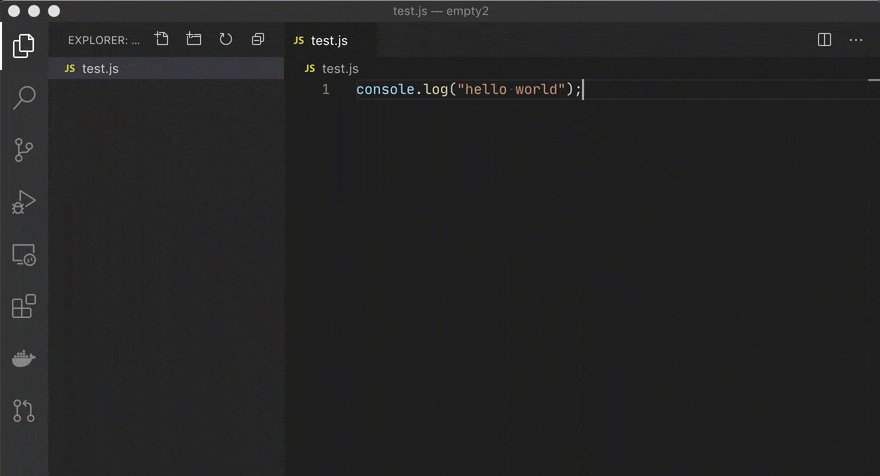Create a new folder in Explorer
The image size is (880, 476).
pyautogui.click(x=194, y=40)
